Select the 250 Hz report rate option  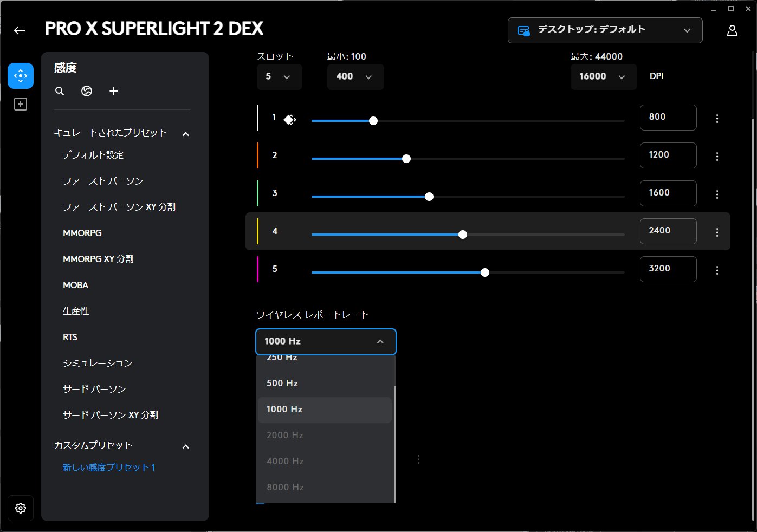tap(282, 359)
